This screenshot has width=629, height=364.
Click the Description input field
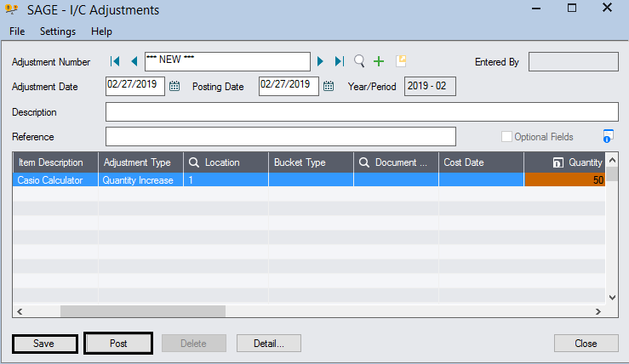(362, 112)
